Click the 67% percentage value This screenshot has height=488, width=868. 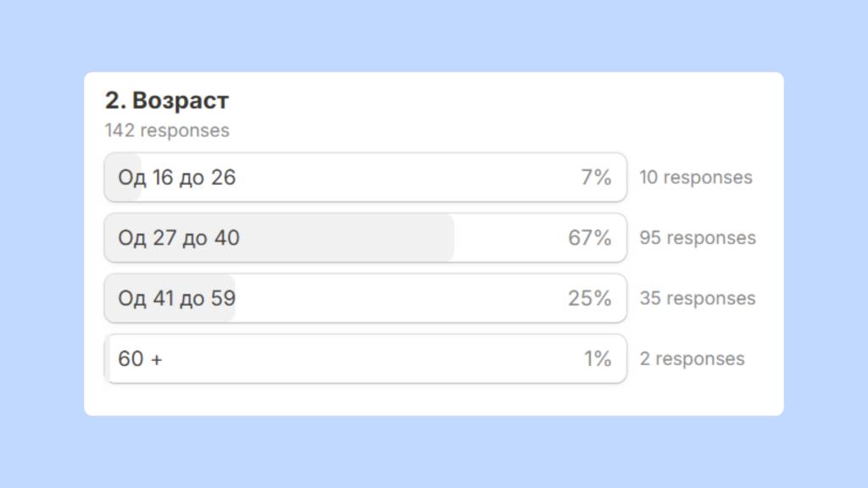pos(590,238)
